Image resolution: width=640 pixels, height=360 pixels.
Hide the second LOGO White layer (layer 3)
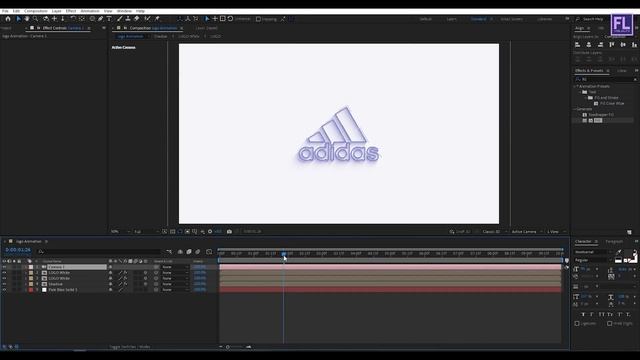click(x=4, y=278)
